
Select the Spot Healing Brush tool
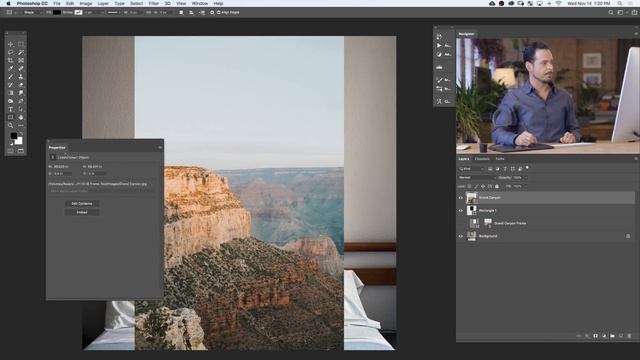(x=21, y=69)
